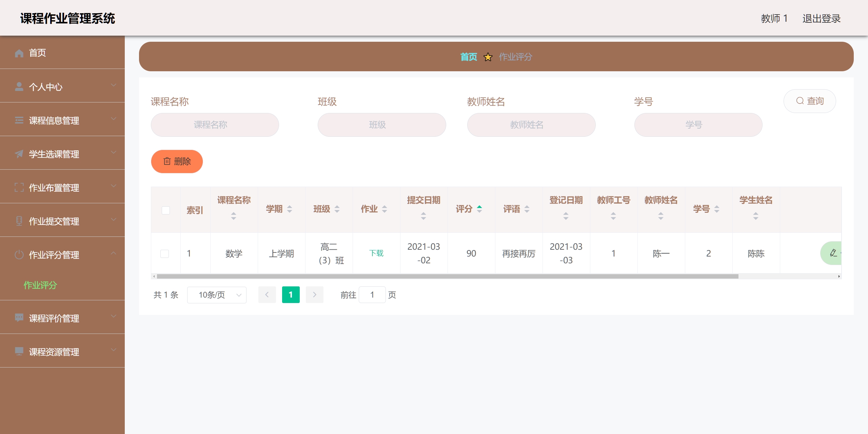The width and height of the screenshot is (868, 434).
Task: Click the 陈陈 student name cell
Action: [756, 253]
